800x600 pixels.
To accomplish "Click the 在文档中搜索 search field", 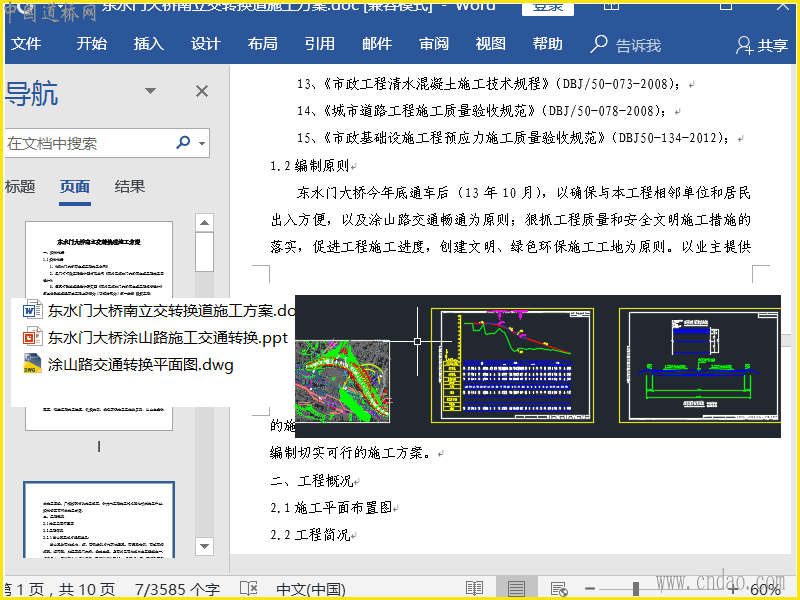I will [88, 143].
